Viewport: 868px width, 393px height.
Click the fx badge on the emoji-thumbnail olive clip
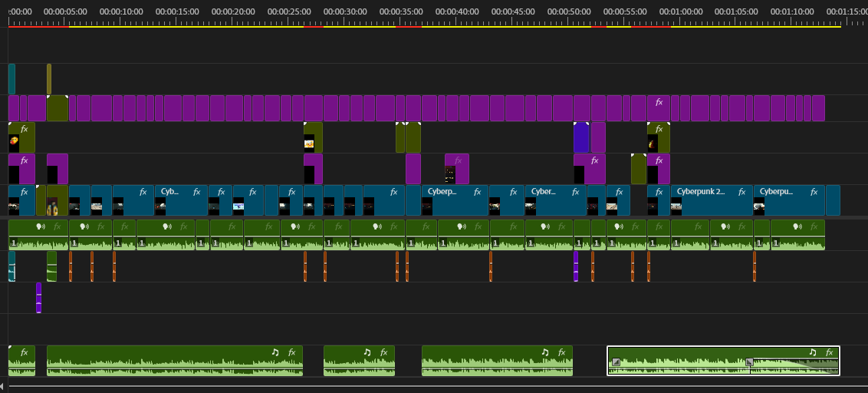click(x=24, y=129)
